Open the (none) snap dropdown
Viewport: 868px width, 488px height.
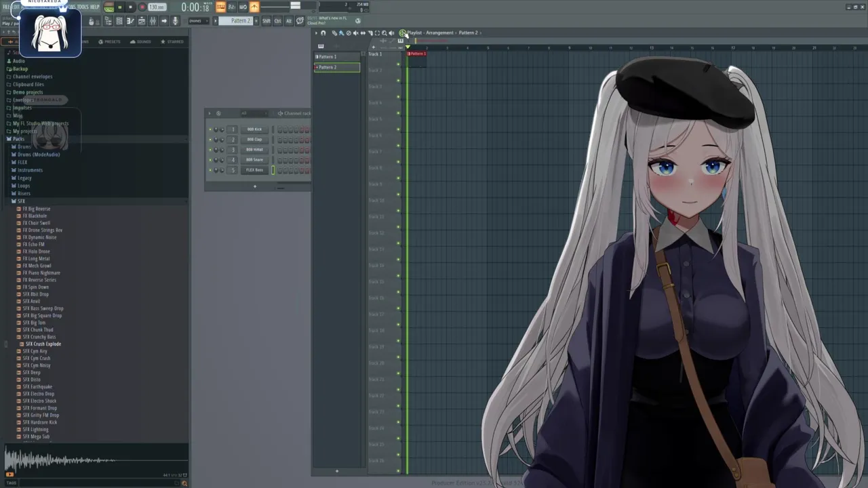point(199,21)
